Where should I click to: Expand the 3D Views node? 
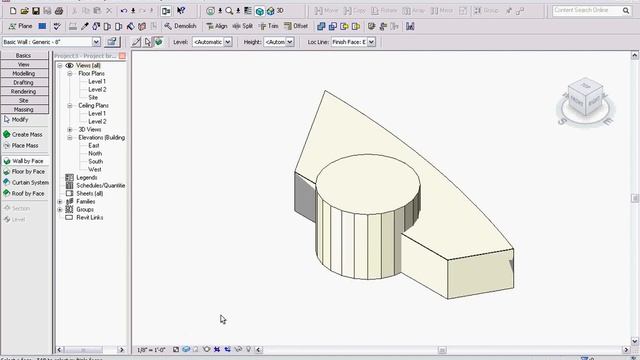pyautogui.click(x=70, y=129)
